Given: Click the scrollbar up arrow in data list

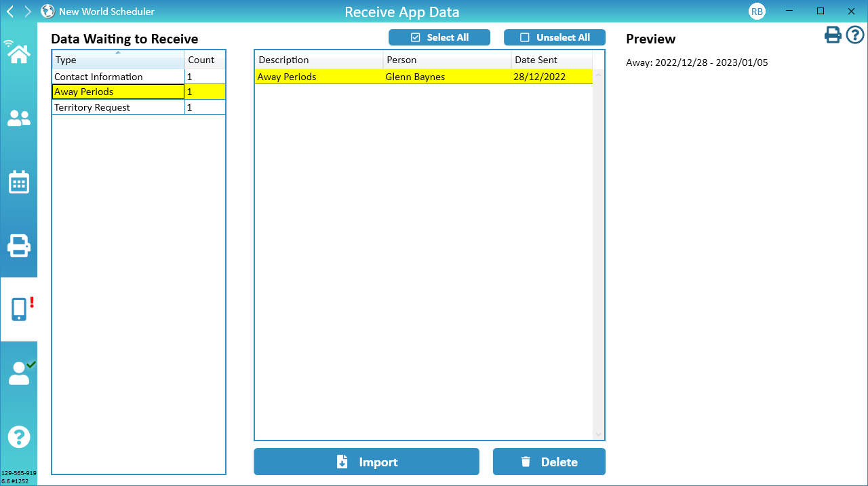Looking at the screenshot, I should [598, 75].
